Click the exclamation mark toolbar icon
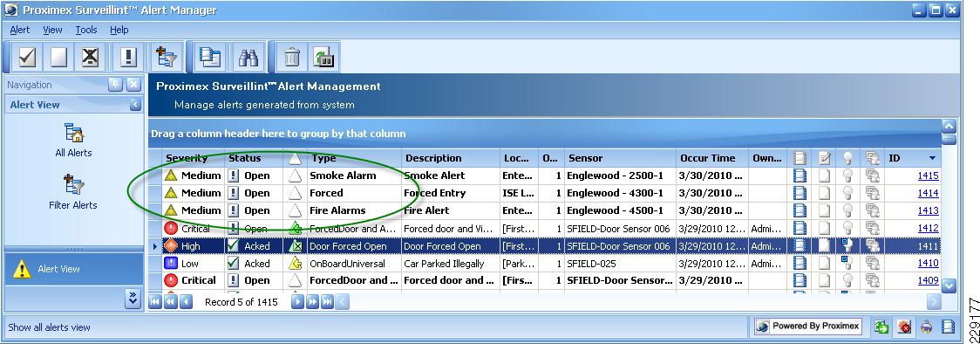 [128, 58]
